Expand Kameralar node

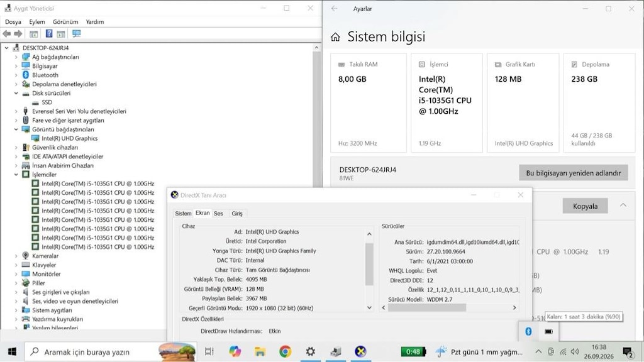[x=16, y=256]
